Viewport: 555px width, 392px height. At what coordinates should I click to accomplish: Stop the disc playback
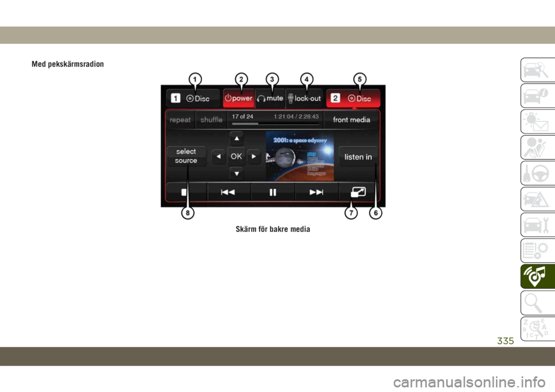tap(186, 192)
